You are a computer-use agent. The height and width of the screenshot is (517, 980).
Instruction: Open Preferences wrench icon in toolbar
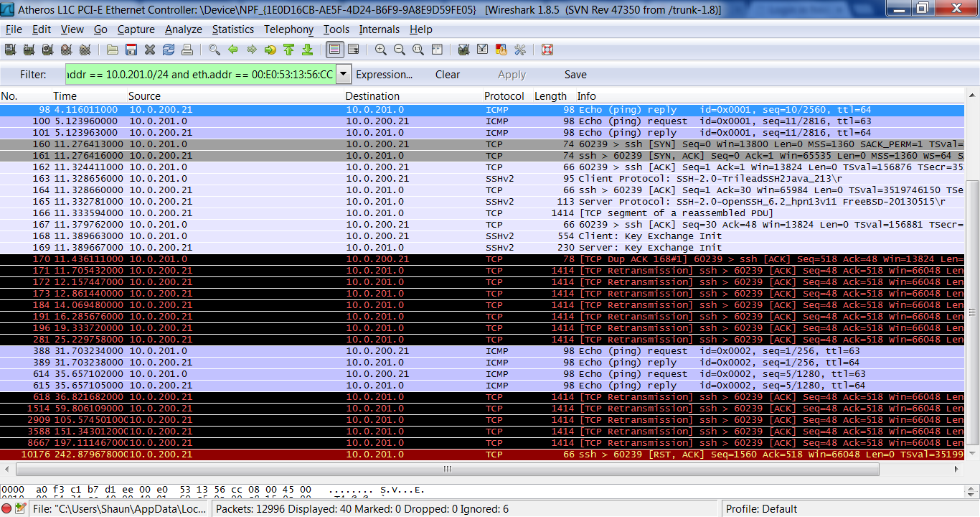[x=520, y=50]
